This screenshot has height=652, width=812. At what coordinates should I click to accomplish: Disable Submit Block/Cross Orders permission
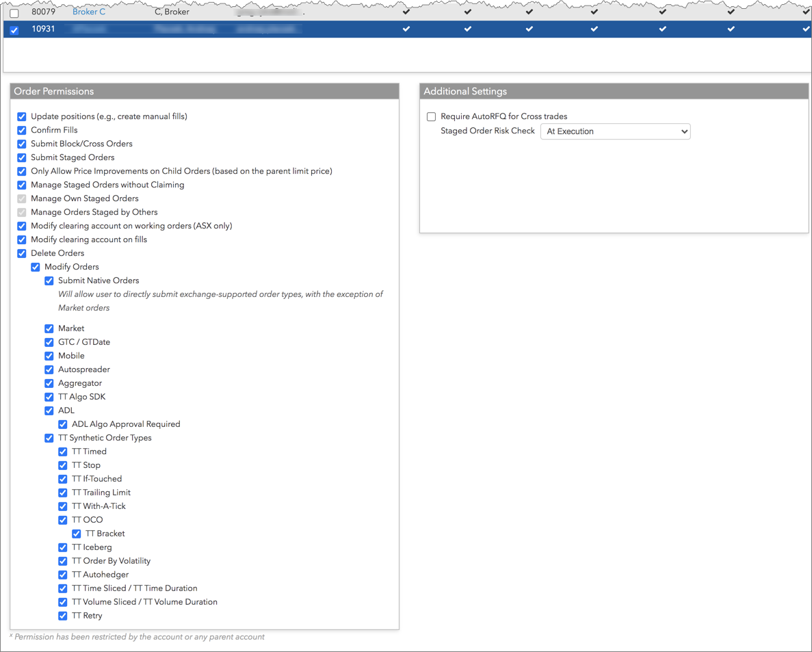(x=22, y=144)
